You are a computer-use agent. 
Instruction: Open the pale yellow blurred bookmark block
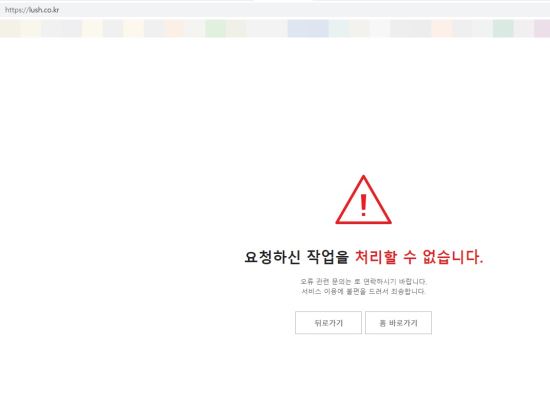(92, 28)
